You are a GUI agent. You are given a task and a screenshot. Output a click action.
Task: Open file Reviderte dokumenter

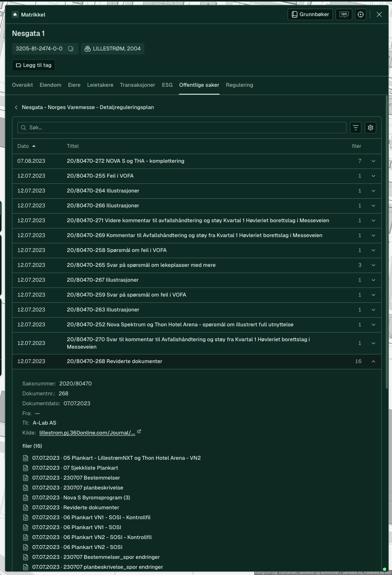[91, 508]
